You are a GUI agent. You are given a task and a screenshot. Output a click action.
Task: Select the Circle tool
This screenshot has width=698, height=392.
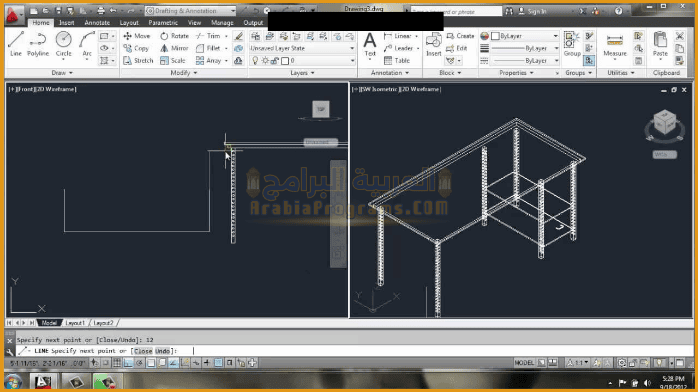64,44
